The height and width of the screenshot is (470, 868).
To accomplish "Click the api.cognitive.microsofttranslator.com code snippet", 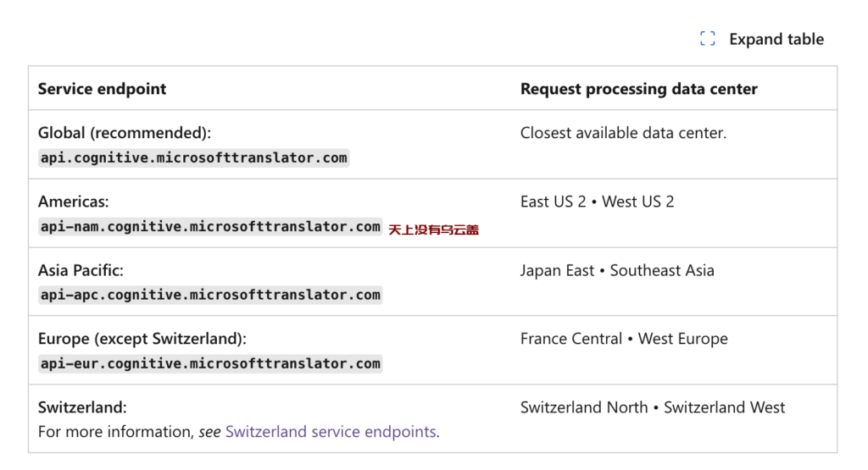I will (194, 158).
